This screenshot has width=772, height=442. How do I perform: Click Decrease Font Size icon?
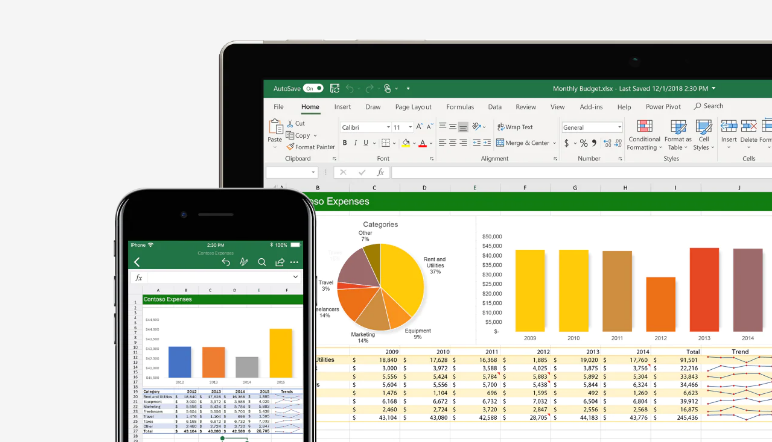(429, 127)
